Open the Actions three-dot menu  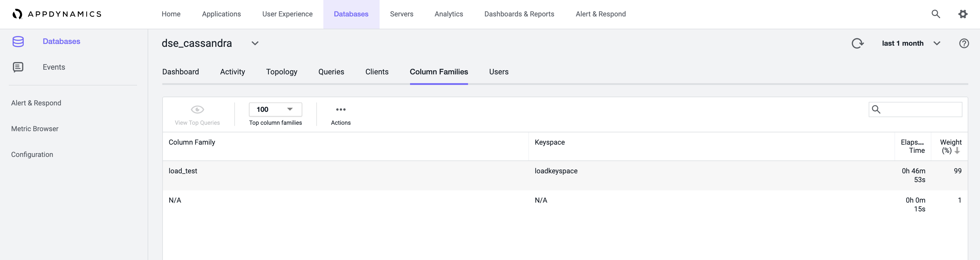point(341,110)
